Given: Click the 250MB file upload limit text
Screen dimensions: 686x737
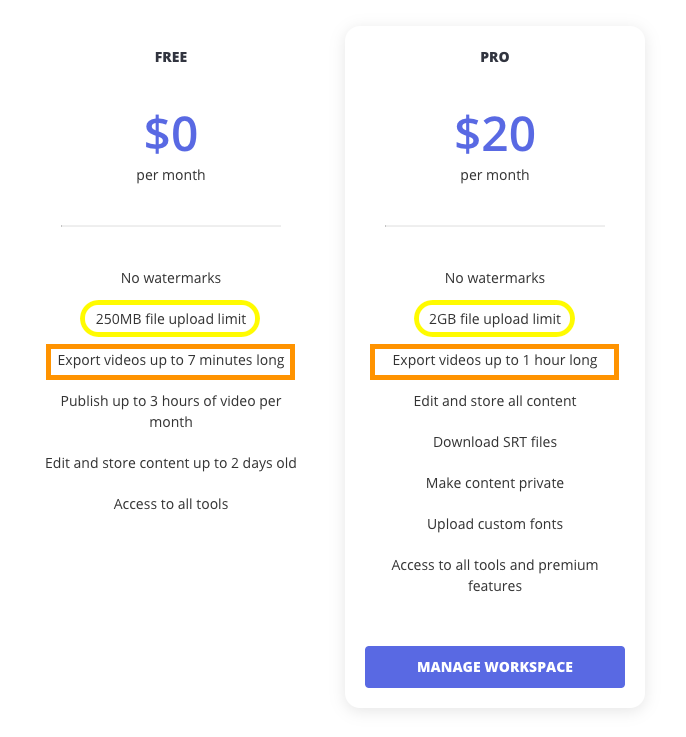Looking at the screenshot, I should pyautogui.click(x=170, y=319).
